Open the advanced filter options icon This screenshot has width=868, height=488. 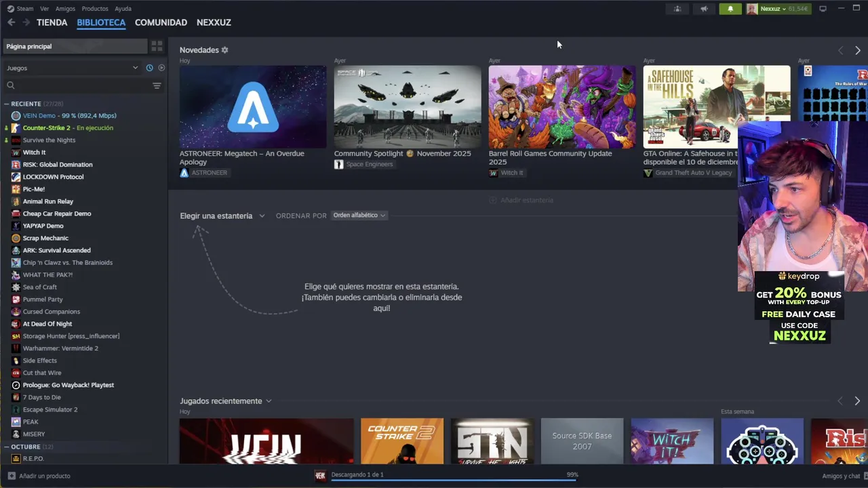157,85
